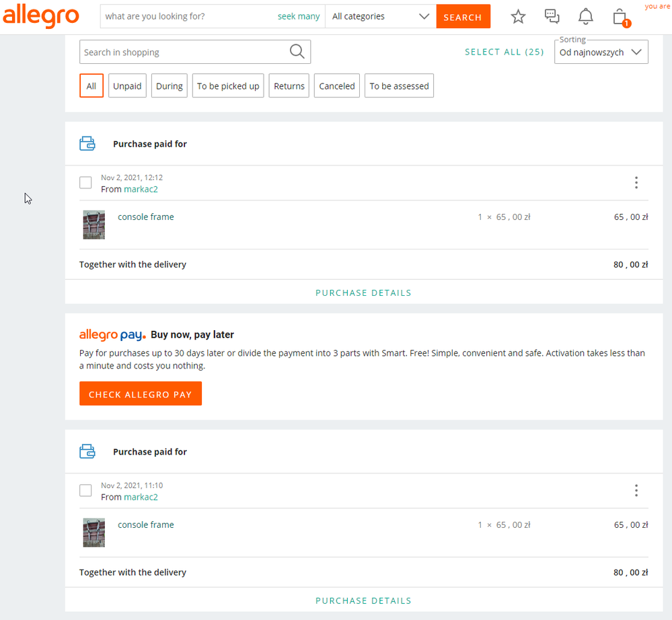The image size is (672, 620).
Task: Show Canceled purchases
Action: 337,85
